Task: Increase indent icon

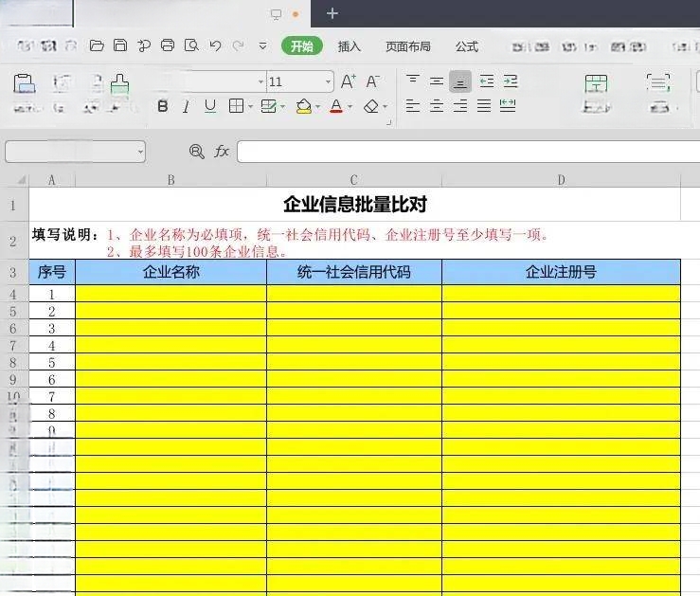Action: click(x=511, y=81)
